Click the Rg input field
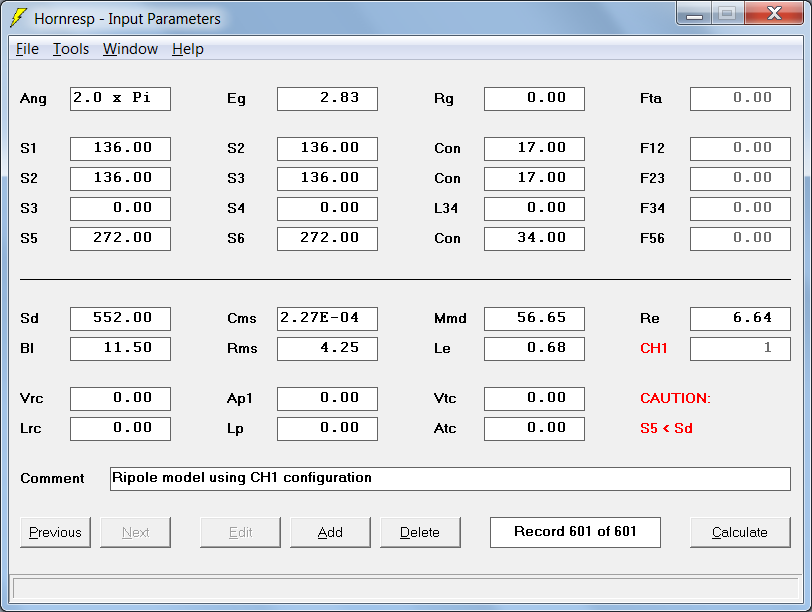The image size is (812, 612). [534, 99]
